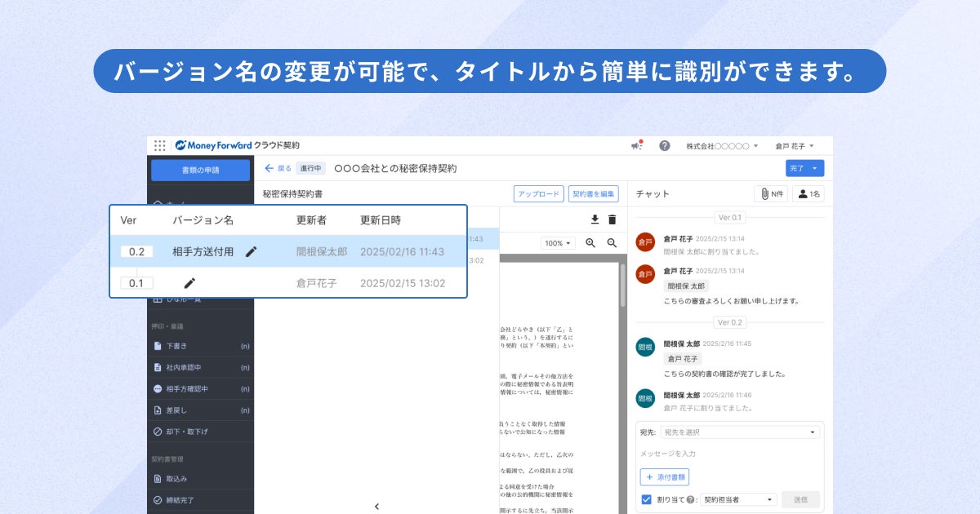The height and width of the screenshot is (514, 980).
Task: Go back with the 戻る arrow
Action: [278, 168]
